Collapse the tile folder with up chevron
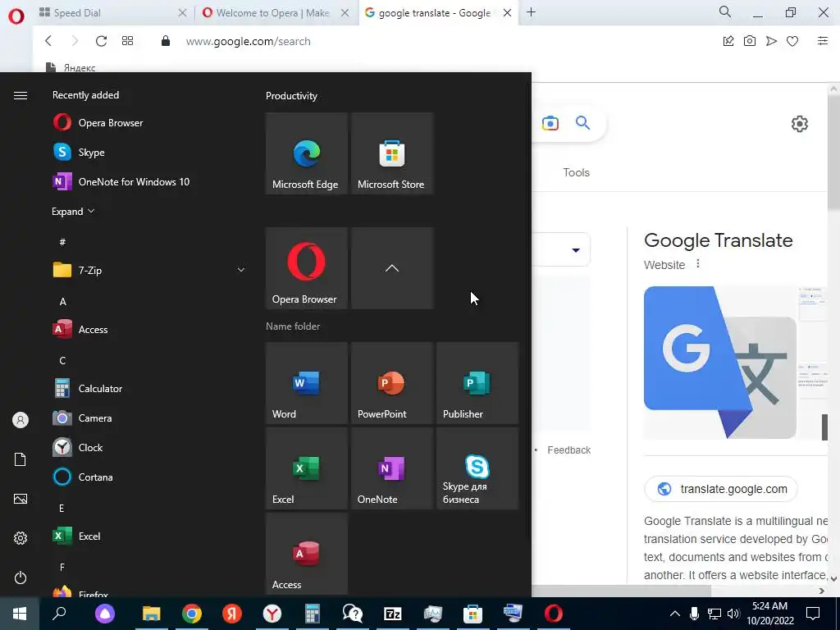The width and height of the screenshot is (840, 630). (x=391, y=268)
